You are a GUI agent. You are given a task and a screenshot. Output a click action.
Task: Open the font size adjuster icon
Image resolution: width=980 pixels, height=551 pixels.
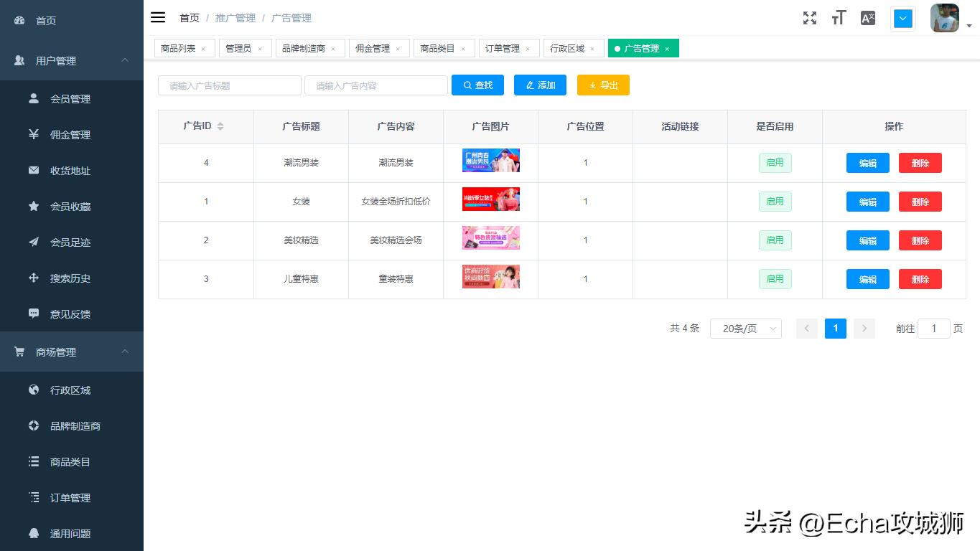point(838,18)
